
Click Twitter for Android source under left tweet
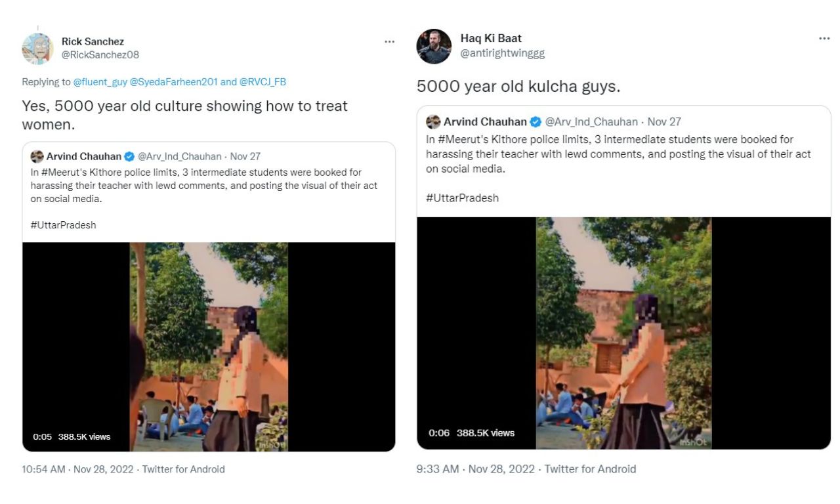pos(183,469)
